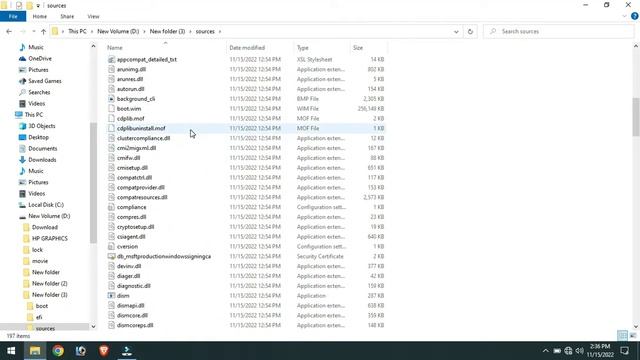Select the db_msftproductionwindowssigningca certificate icon
Screen dimensions: 640x360
click(111, 256)
